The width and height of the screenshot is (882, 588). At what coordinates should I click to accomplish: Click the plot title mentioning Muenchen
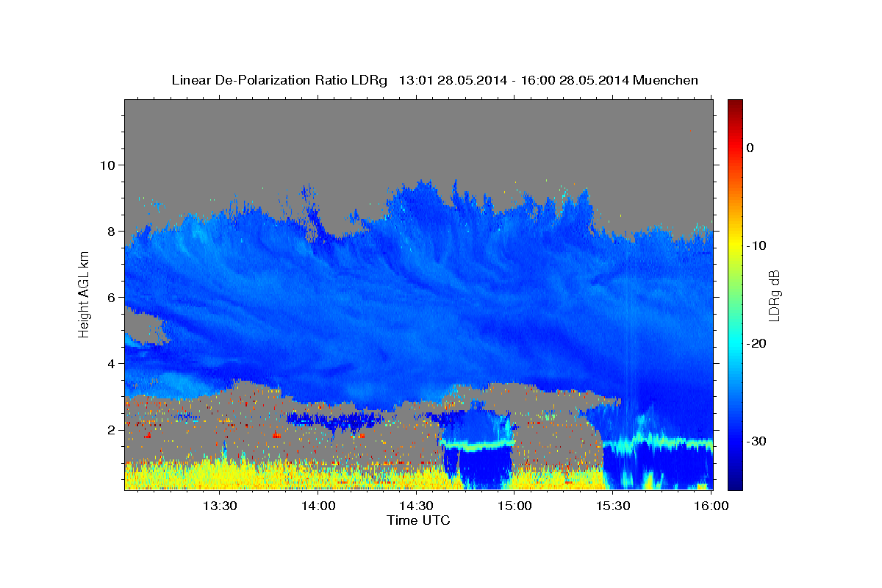click(434, 80)
